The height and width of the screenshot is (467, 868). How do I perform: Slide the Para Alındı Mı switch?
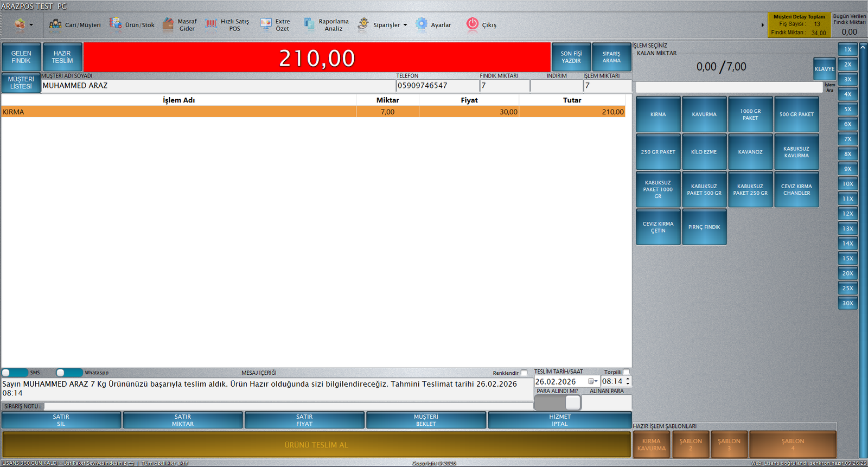[558, 402]
